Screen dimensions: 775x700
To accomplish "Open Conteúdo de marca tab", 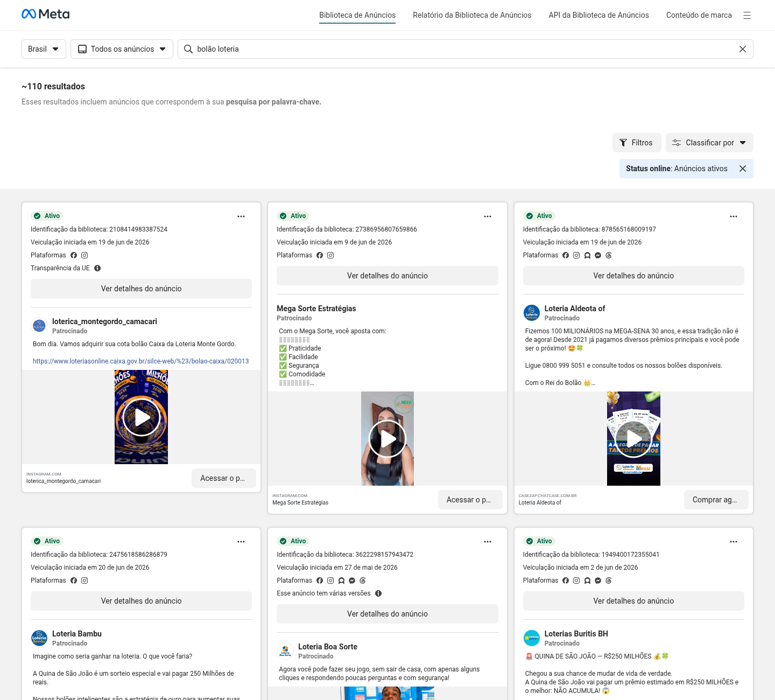I will click(699, 15).
